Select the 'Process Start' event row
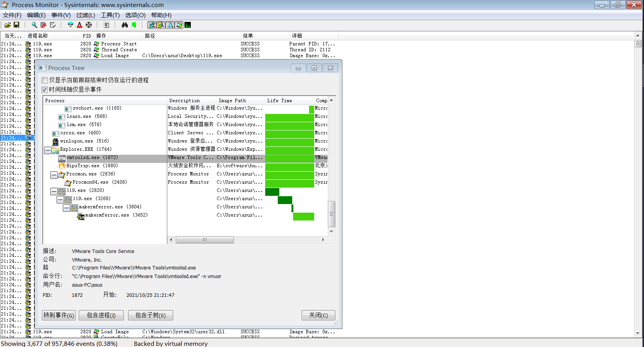The height and width of the screenshot is (347, 644). pos(168,44)
